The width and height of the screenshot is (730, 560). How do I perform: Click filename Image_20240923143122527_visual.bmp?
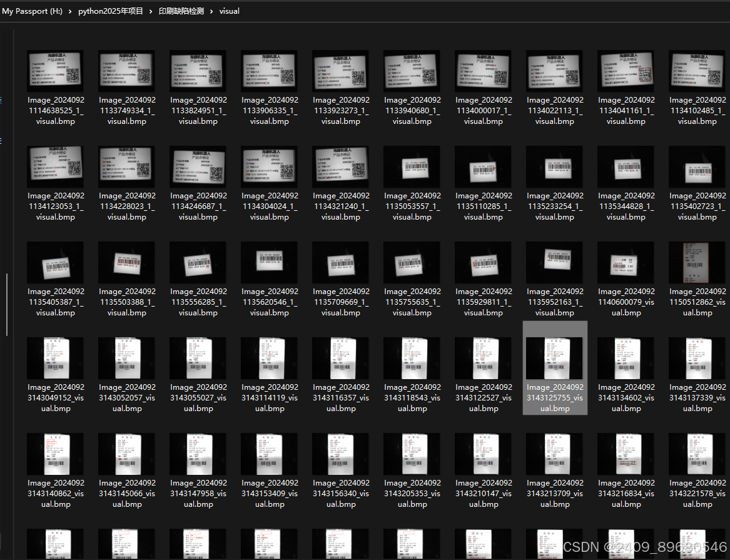coord(484,398)
